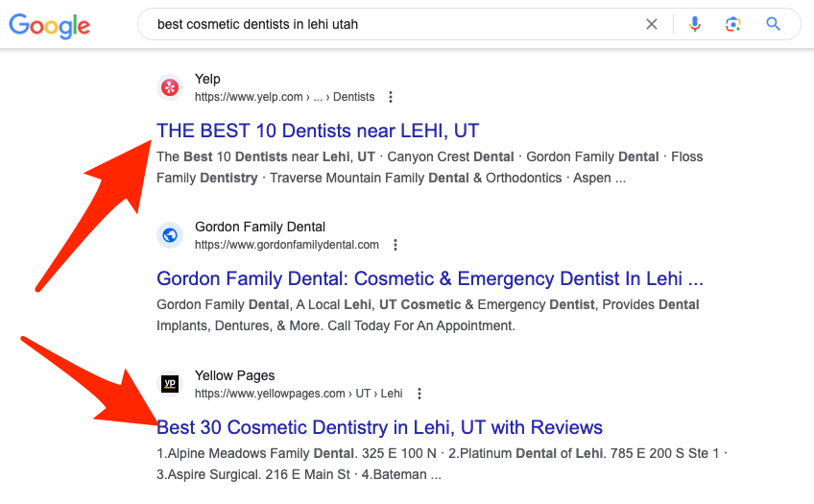Click the Google logo
814x504 pixels.
click(49, 25)
